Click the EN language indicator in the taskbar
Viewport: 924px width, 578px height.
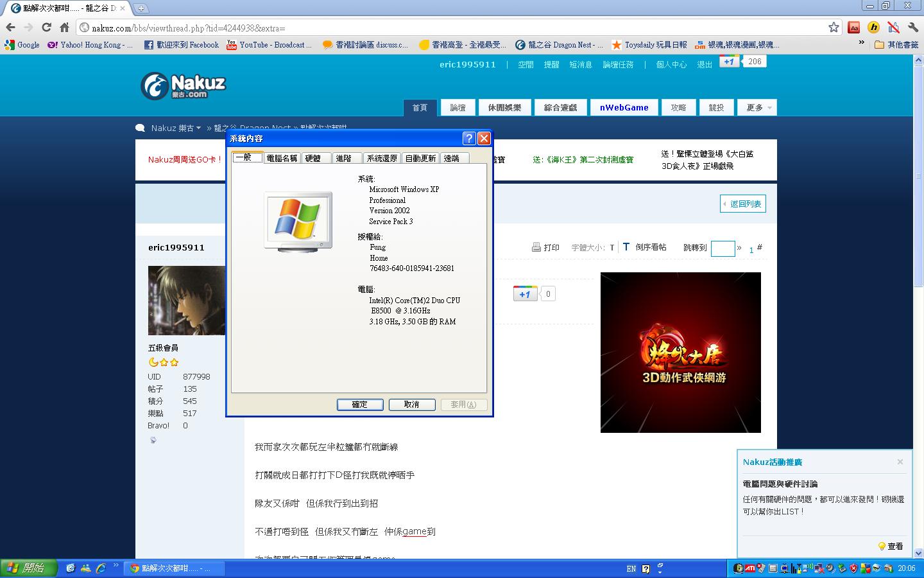(631, 568)
